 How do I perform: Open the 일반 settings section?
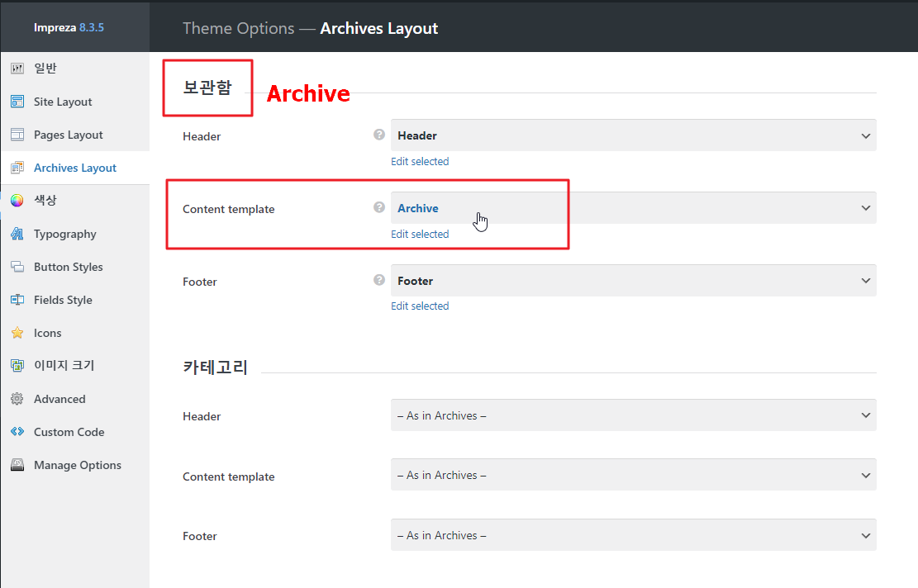[x=75, y=69]
